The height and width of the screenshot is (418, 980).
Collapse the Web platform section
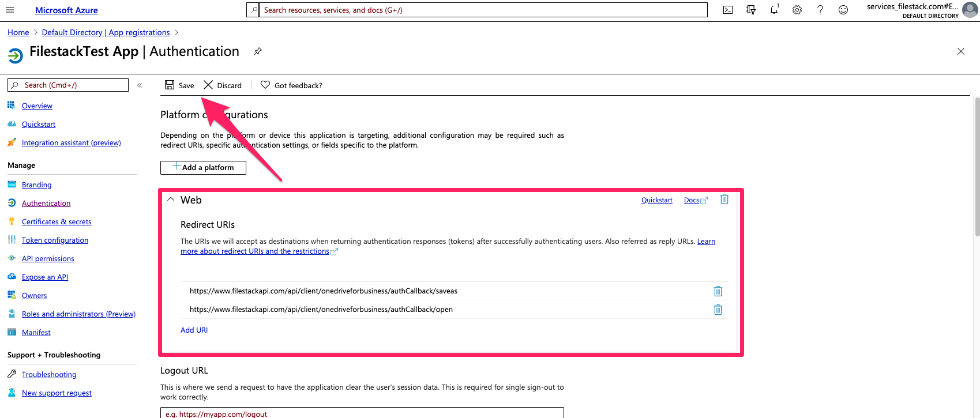click(x=171, y=199)
